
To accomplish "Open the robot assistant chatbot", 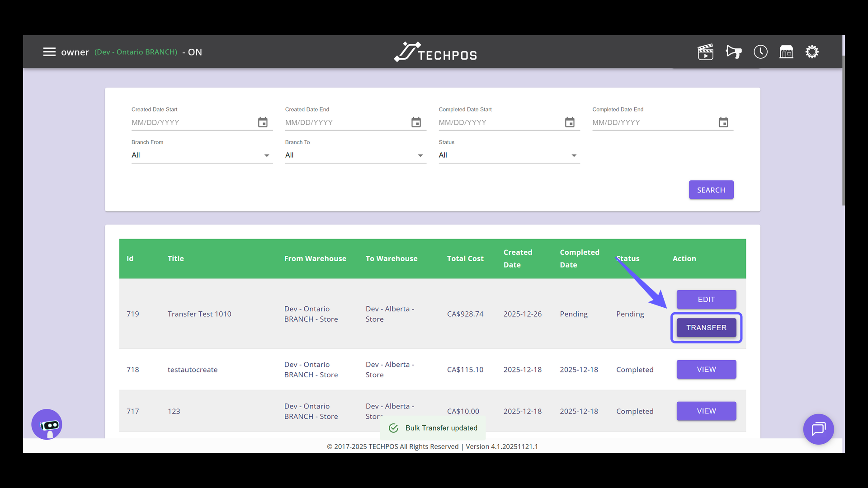I will [47, 424].
